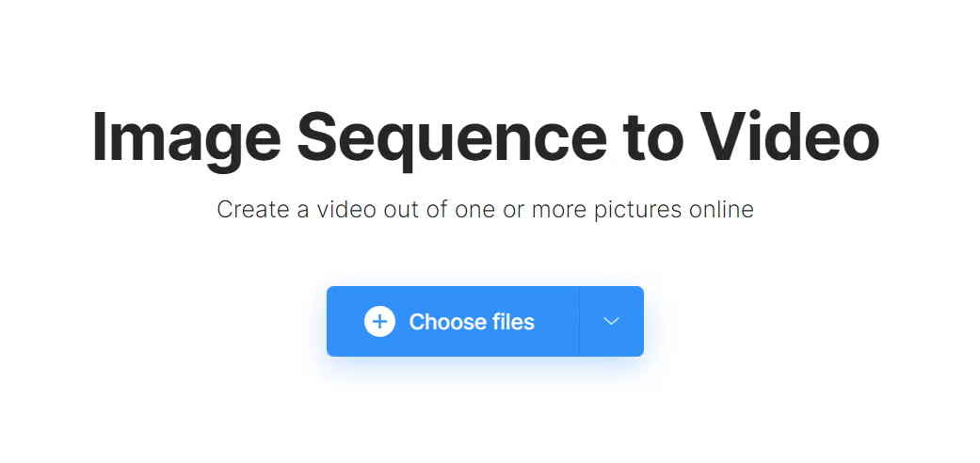
Task: Open the chevron next to Choose files
Action: pyautogui.click(x=611, y=321)
